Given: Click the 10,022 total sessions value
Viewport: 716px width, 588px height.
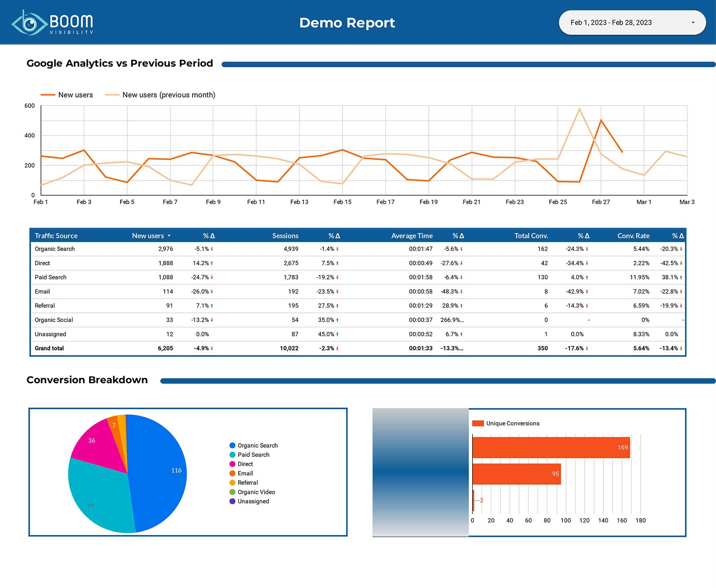Looking at the screenshot, I should pyautogui.click(x=289, y=348).
